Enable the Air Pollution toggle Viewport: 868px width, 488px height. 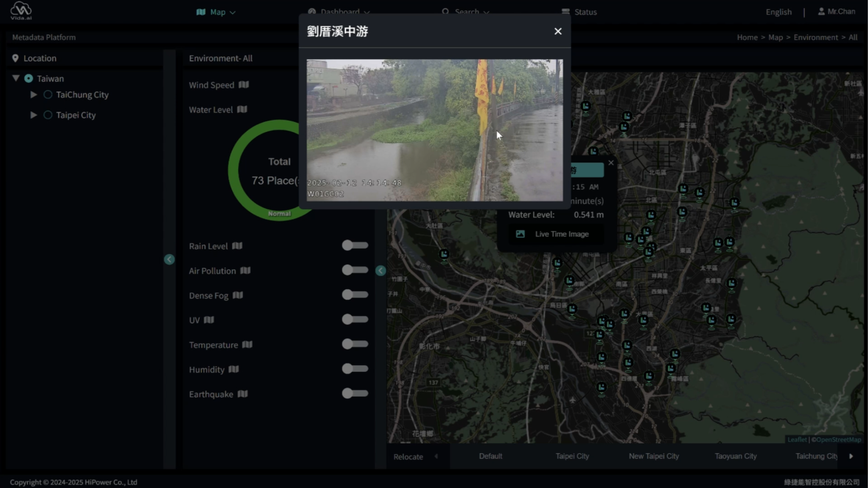coord(355,270)
